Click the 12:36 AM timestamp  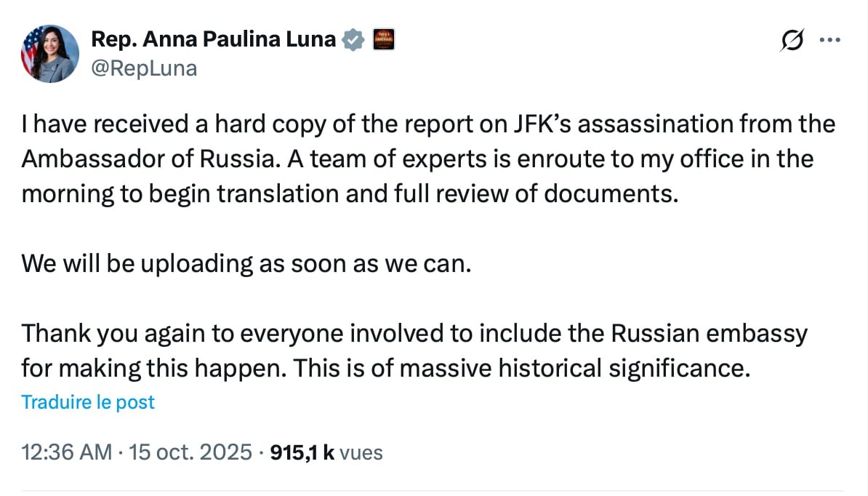click(x=66, y=452)
